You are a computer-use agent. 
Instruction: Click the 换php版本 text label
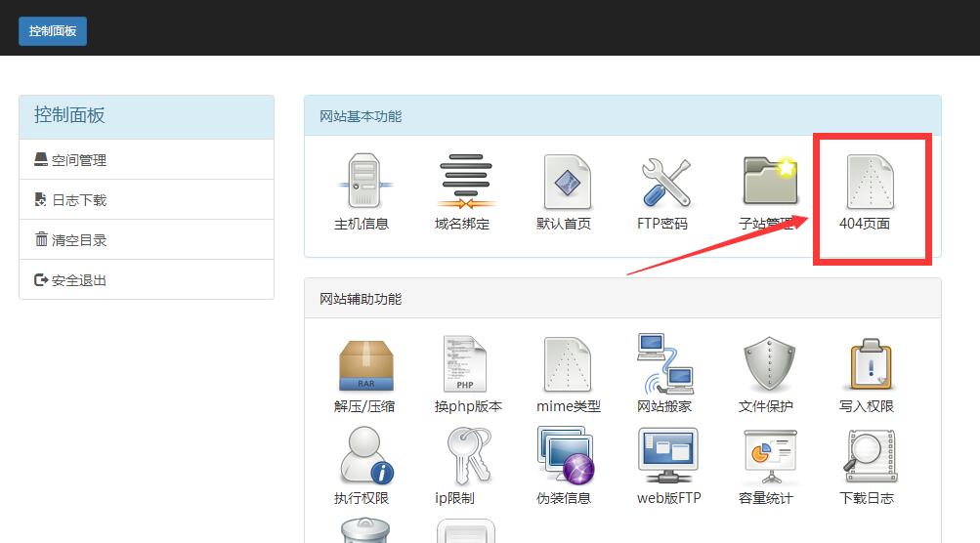(468, 406)
